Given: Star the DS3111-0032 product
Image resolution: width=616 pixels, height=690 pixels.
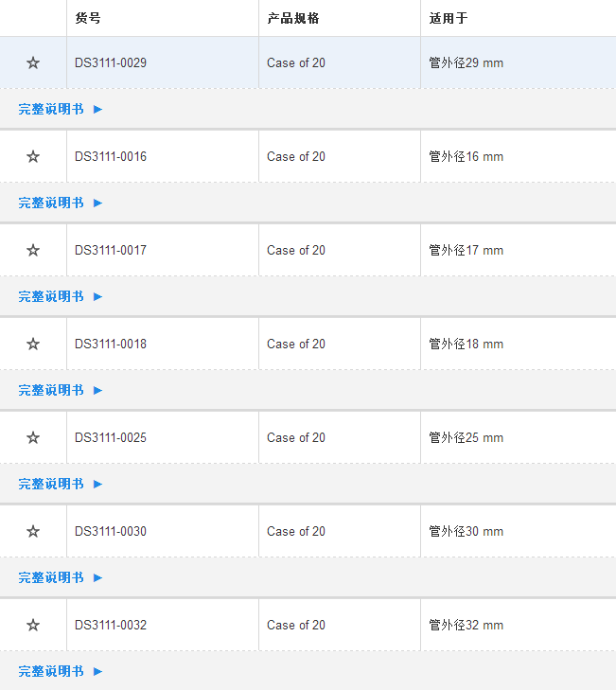Looking at the screenshot, I should (x=33, y=625).
